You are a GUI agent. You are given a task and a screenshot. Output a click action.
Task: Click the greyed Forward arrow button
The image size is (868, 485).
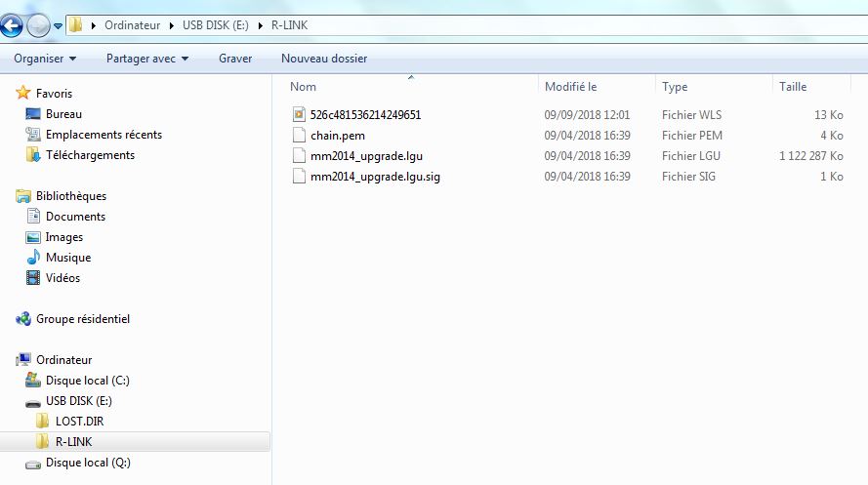click(38, 25)
